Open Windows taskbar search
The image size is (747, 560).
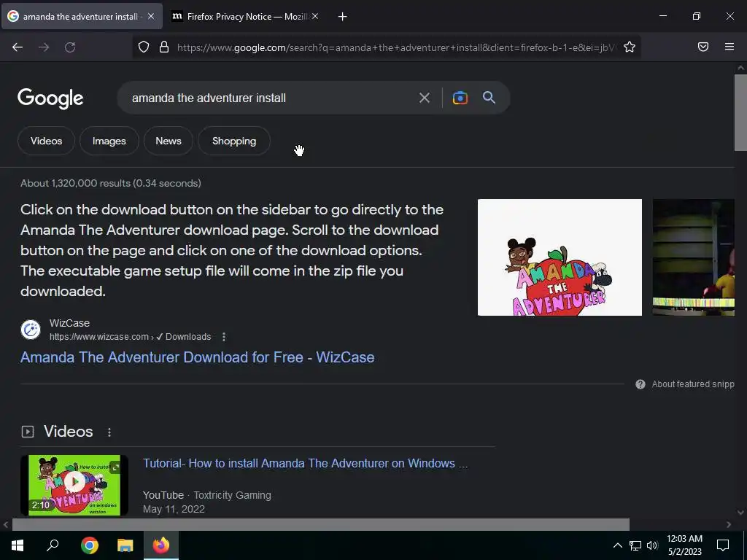click(x=53, y=545)
